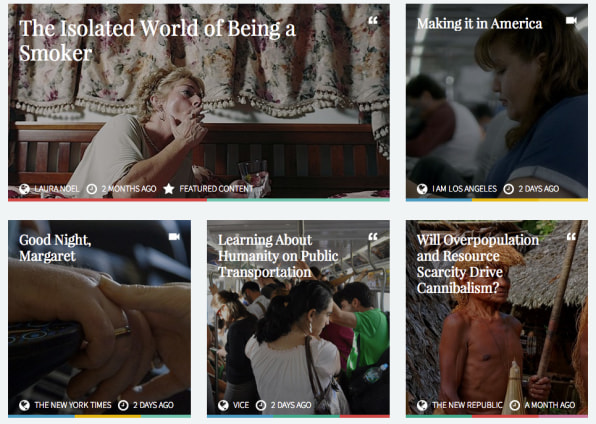The image size is (596, 424).
Task: Open the Good Night, Margaret headline
Action: [55, 248]
